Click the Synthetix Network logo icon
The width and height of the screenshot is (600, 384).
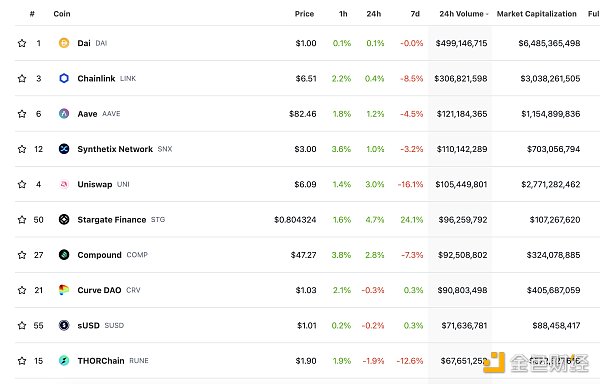pyautogui.click(x=64, y=149)
